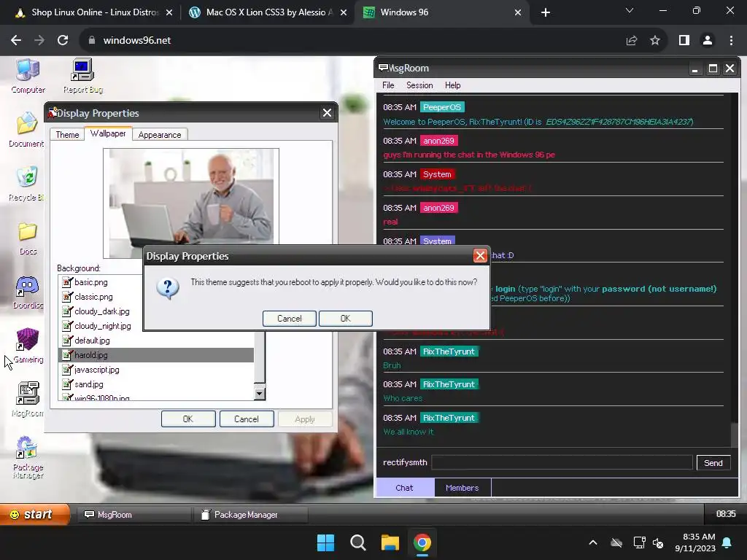The height and width of the screenshot is (560, 747).
Task: Launch the Gameing desktop shortcut
Action: [28, 346]
